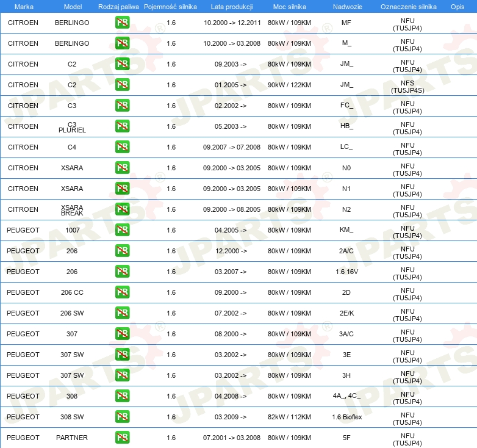Click the C3 PLURIEL model cell
The width and height of the screenshot is (477, 448).
[72, 127]
